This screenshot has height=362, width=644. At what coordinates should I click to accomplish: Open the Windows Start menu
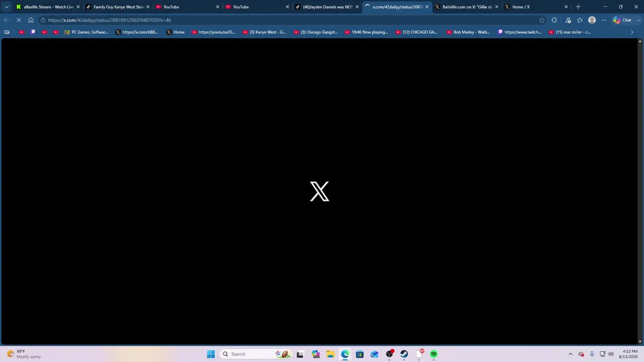(x=211, y=354)
